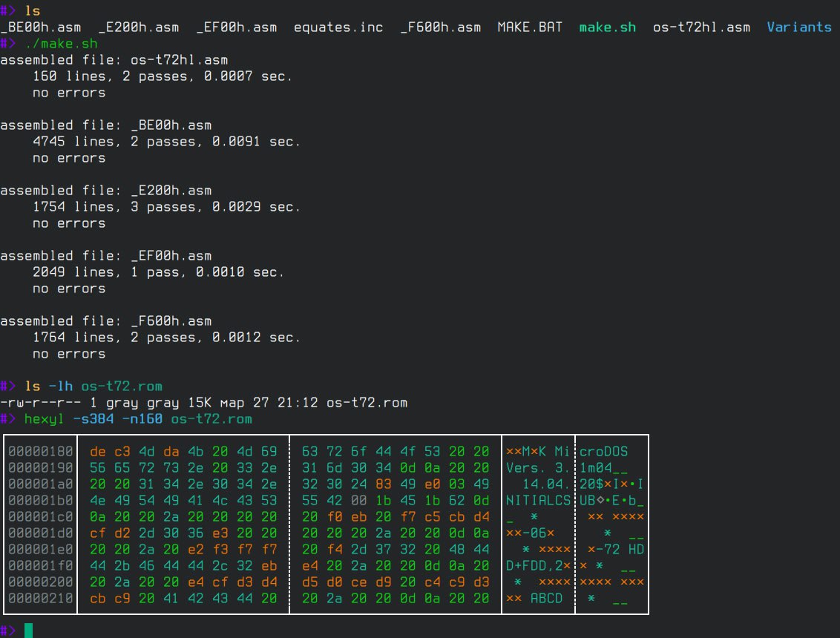Viewport: 840px width, 638px height.
Task: Select the D+FDD,2 text in the hex dump
Action: pos(534,565)
